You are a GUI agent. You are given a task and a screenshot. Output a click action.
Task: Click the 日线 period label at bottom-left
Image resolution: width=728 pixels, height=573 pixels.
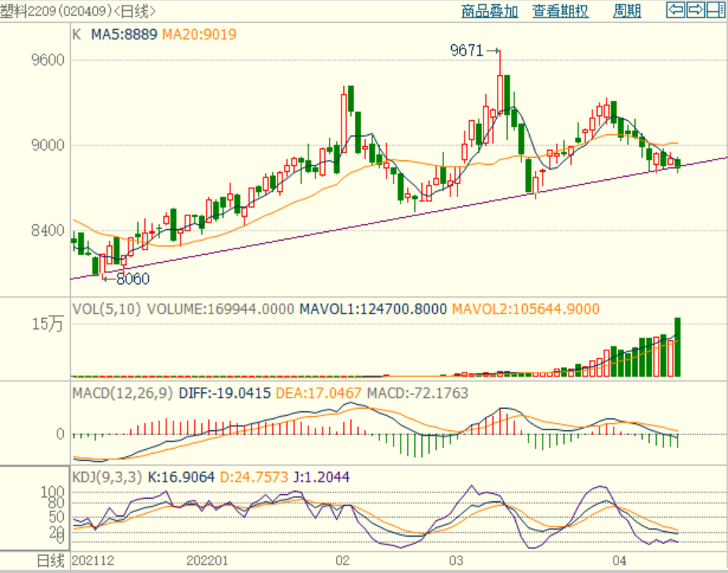[x=50, y=561]
